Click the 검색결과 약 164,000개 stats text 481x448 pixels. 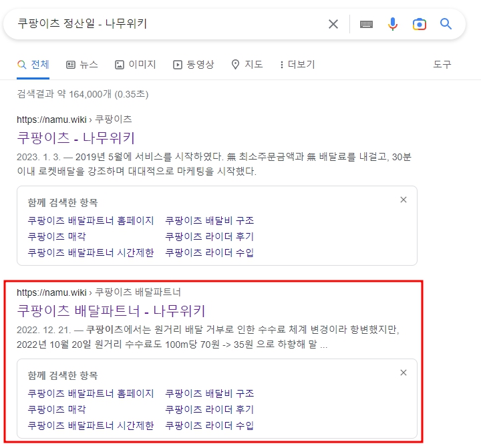click(83, 94)
